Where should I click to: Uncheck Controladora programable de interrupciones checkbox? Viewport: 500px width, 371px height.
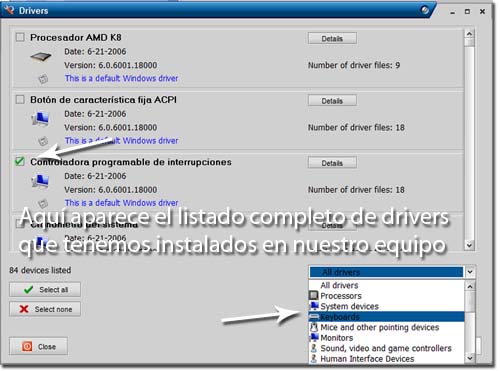(20, 161)
